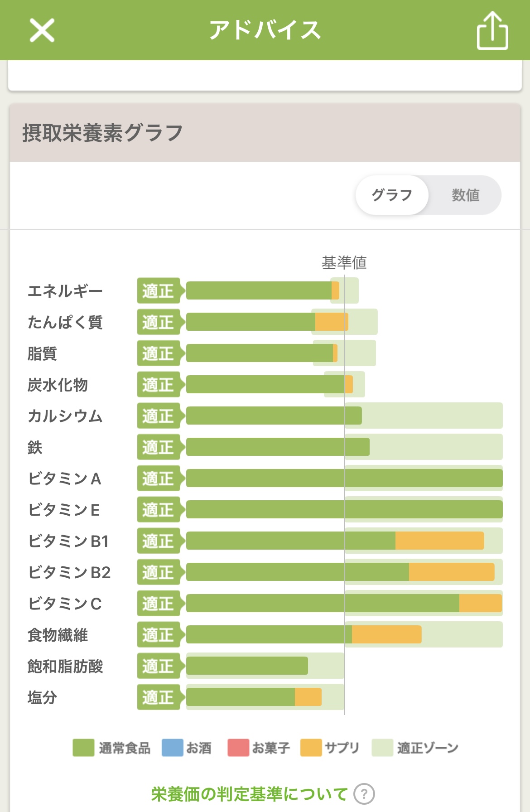This screenshot has height=812, width=530.
Task: Tap the 適正 badge for エネルギー
Action: click(x=159, y=291)
